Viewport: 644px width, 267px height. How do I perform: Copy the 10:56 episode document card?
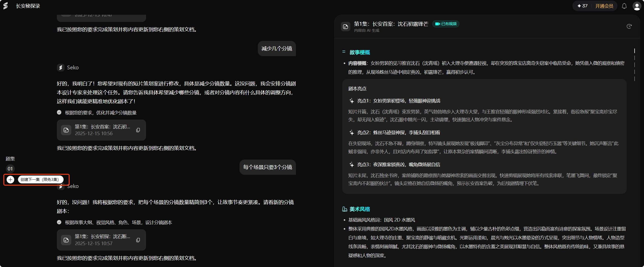coord(138,130)
